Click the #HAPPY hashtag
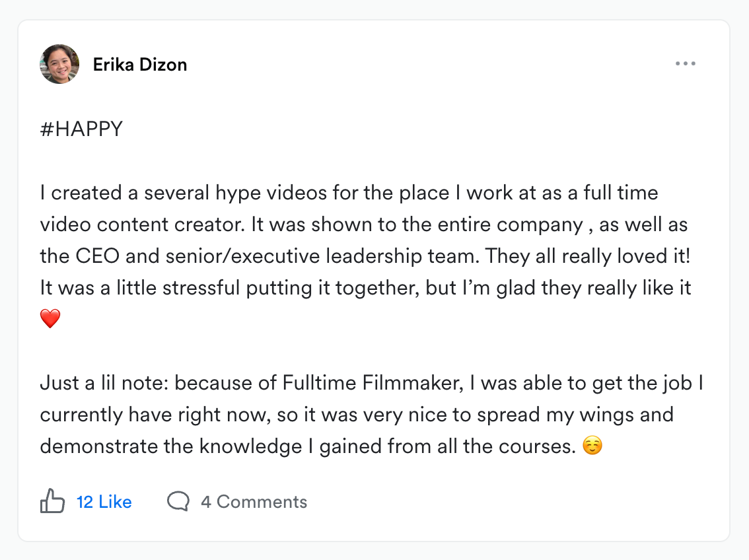Image resolution: width=749 pixels, height=560 pixels. pos(81,129)
